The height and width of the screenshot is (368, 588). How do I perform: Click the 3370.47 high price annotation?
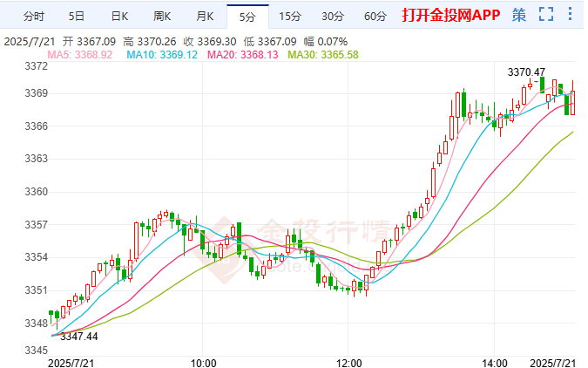tap(526, 72)
